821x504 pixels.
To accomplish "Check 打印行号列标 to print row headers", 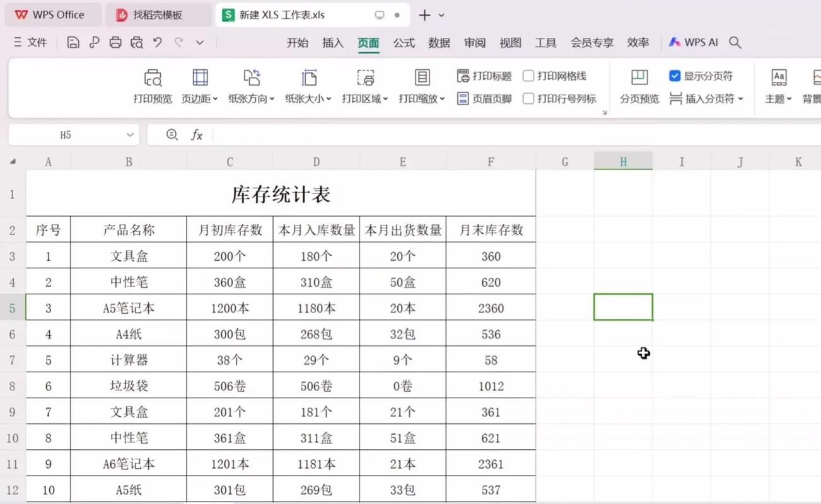I will (528, 98).
